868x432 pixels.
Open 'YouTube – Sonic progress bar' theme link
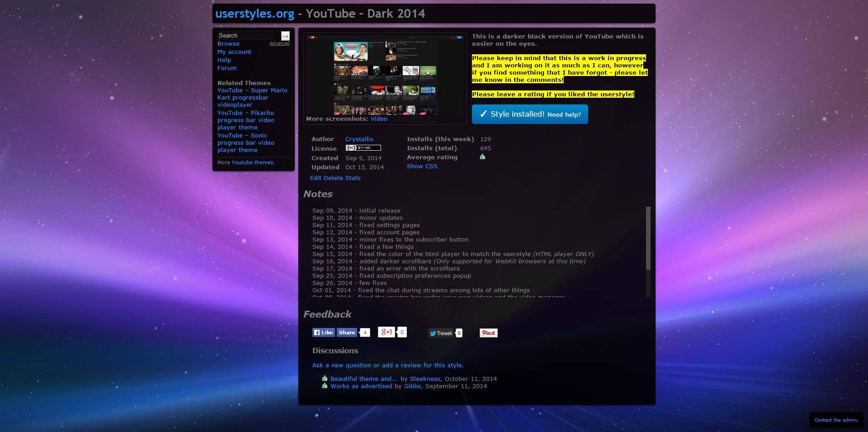(x=246, y=143)
